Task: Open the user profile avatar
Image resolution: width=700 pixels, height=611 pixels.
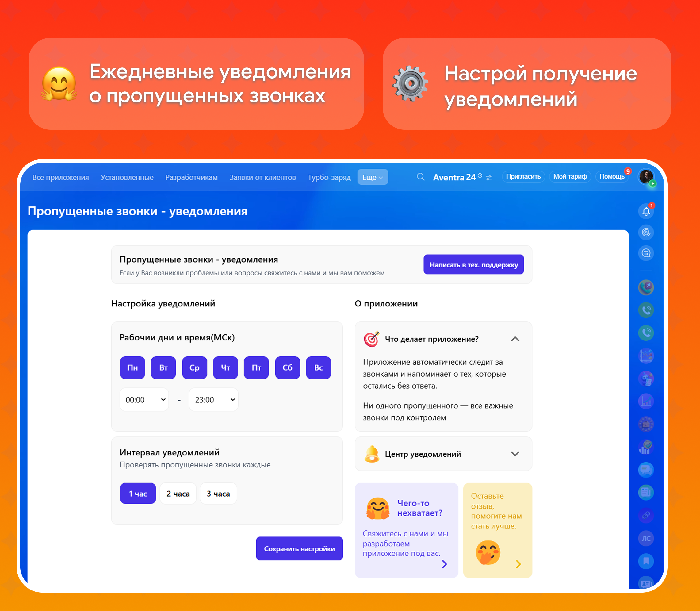Action: [x=646, y=177]
